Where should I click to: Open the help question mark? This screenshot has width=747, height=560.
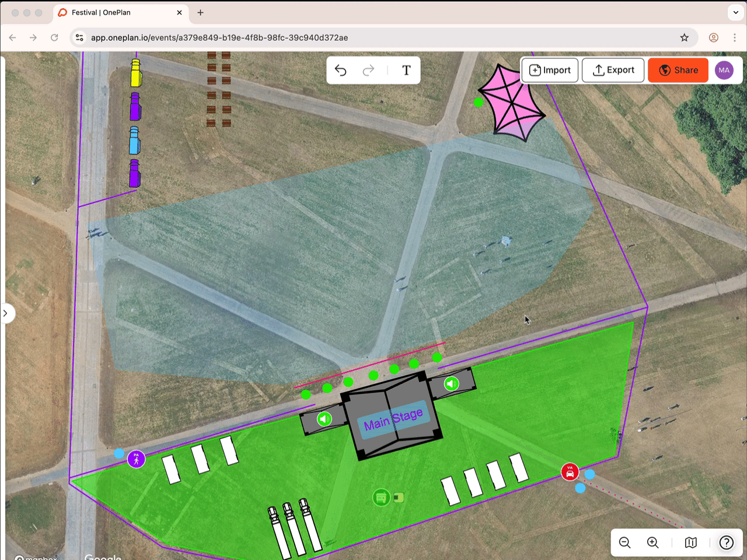726,542
